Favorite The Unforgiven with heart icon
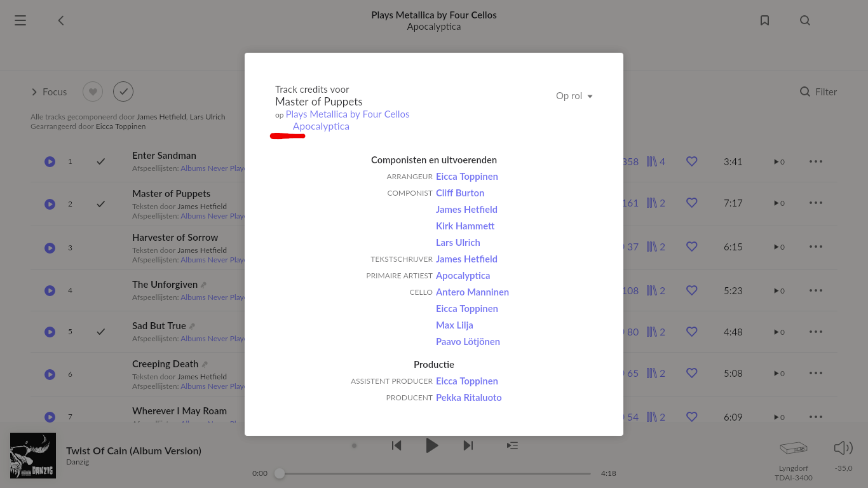The width and height of the screenshot is (868, 488). click(692, 290)
